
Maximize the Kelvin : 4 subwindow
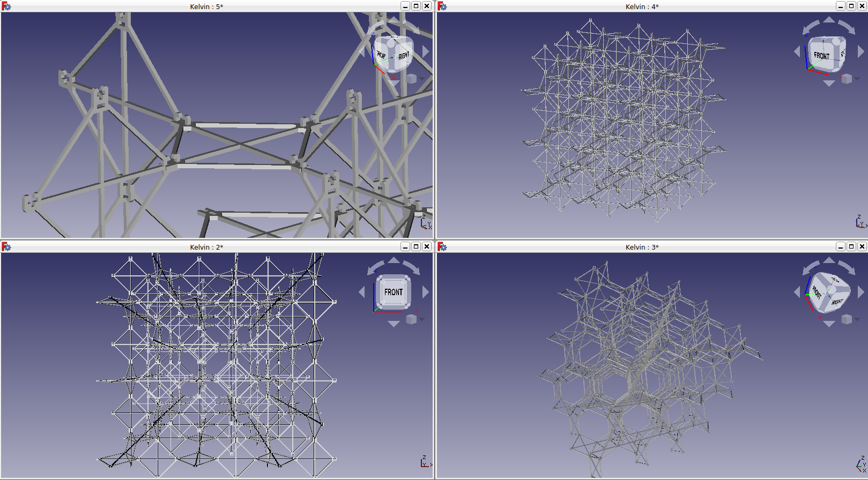851,6
